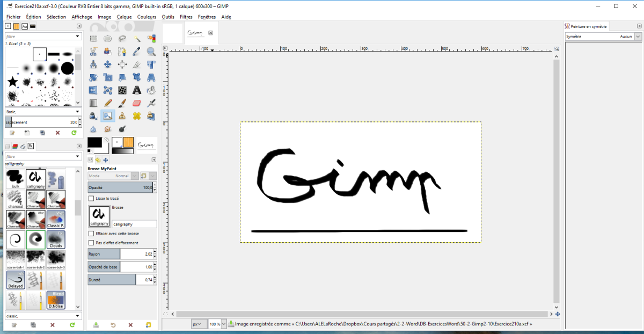The height and width of the screenshot is (334, 644).
Task: Open the Sélection menu
Action: [x=56, y=17]
